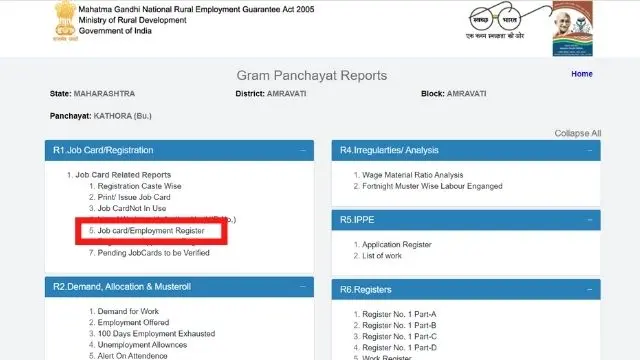Click the Job Card Related Reports heading
Viewport: 640px width, 360px height.
(x=123, y=175)
